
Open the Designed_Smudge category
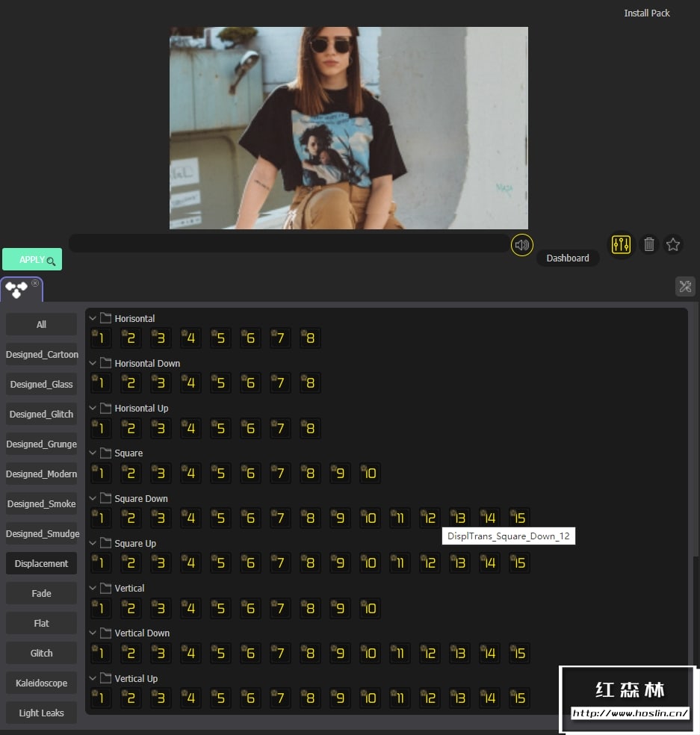[41, 534]
